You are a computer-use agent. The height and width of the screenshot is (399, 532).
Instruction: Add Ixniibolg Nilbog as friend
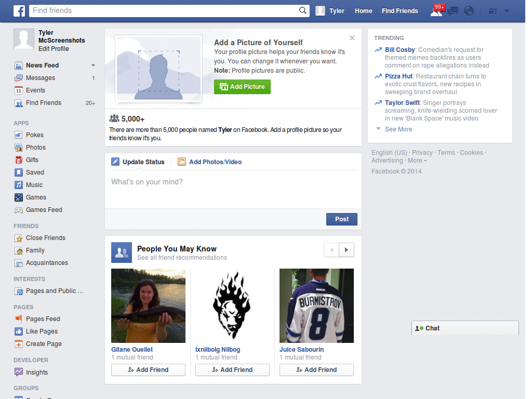(232, 370)
